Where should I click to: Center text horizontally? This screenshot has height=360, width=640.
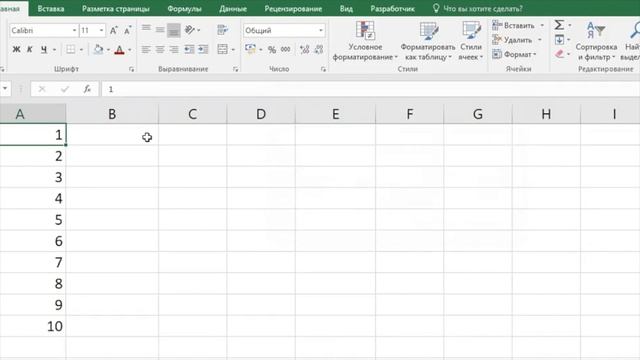point(160,49)
